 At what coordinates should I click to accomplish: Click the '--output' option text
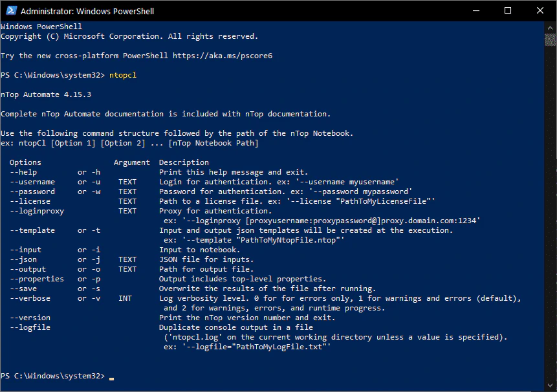pos(28,269)
